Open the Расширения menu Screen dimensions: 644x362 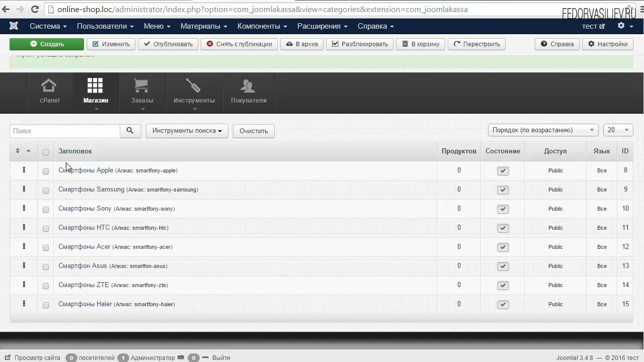click(322, 26)
